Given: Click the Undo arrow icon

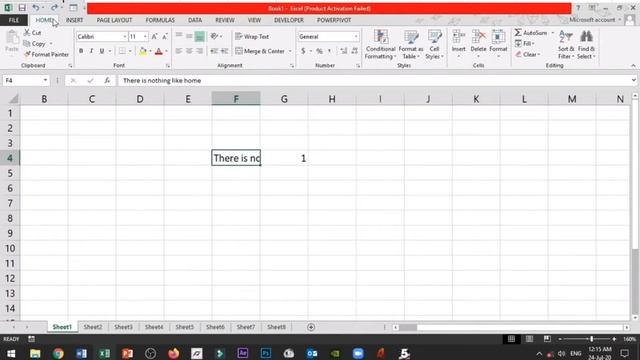Looking at the screenshot, I should tap(36, 8).
